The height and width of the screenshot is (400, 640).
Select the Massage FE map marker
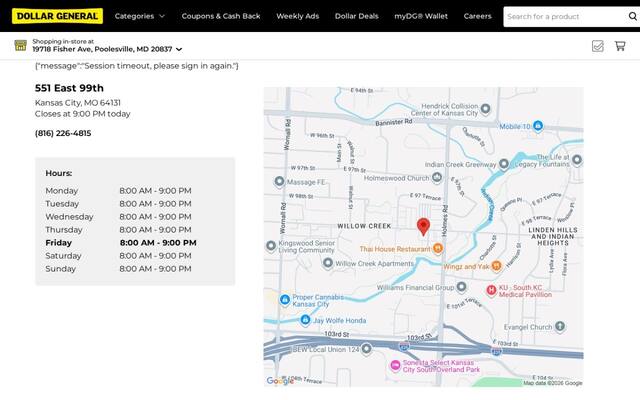[279, 181]
